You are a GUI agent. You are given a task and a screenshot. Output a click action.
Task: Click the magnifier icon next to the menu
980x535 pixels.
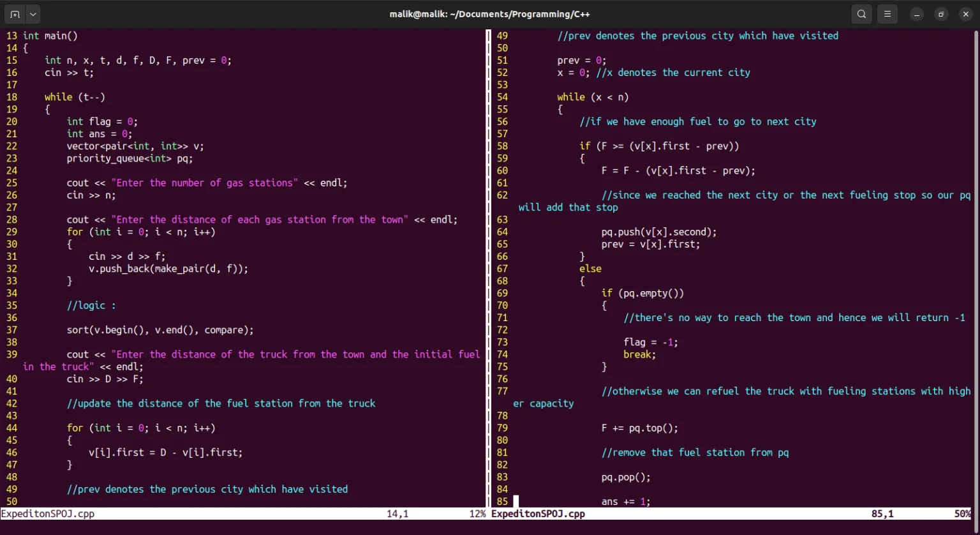click(861, 13)
